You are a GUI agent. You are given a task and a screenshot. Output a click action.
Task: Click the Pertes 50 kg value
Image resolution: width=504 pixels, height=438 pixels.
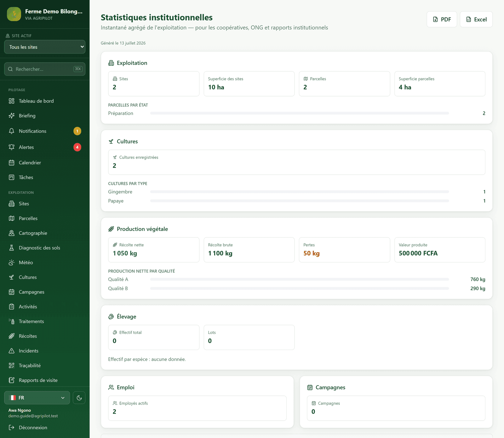[x=312, y=253]
